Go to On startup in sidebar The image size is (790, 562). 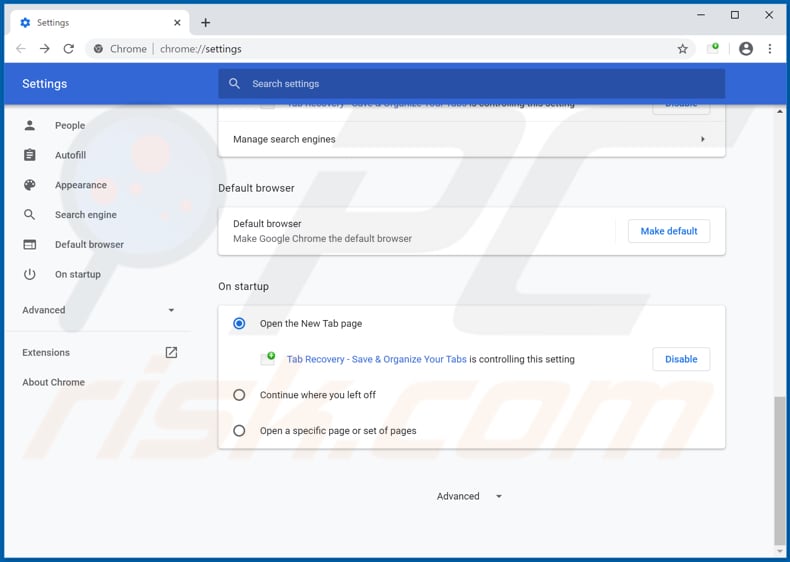[78, 274]
